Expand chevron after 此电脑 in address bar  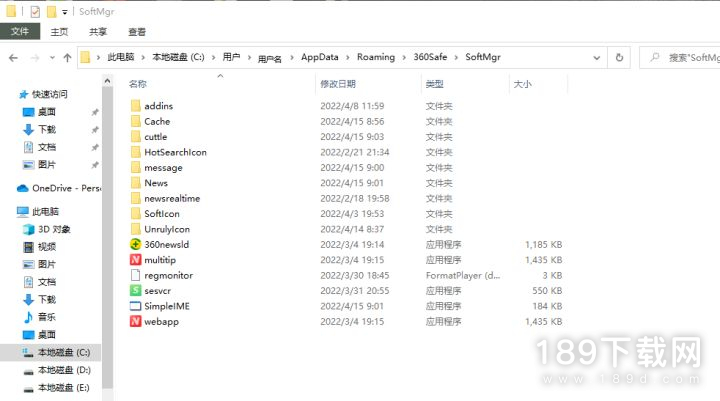143,57
